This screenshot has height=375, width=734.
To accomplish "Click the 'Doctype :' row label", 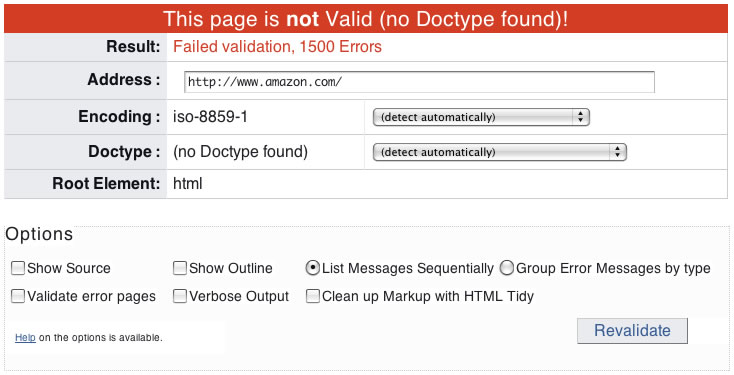I will tap(124, 152).
